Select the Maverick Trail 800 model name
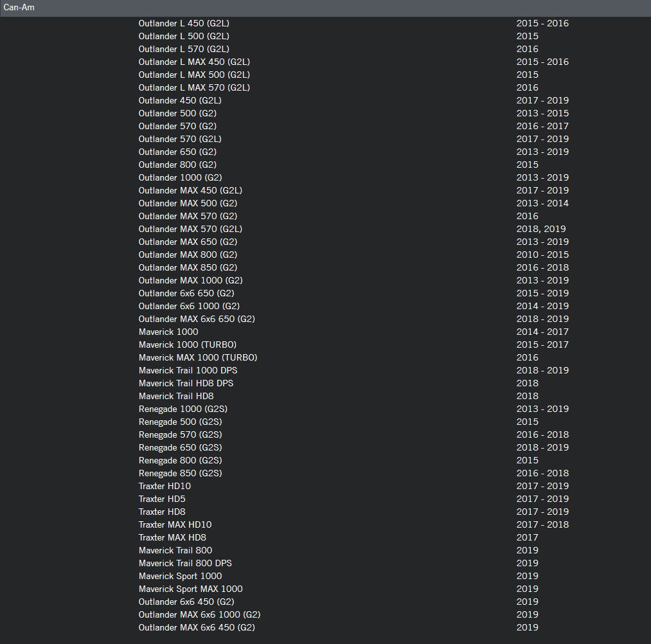651x644 pixels. (x=175, y=551)
